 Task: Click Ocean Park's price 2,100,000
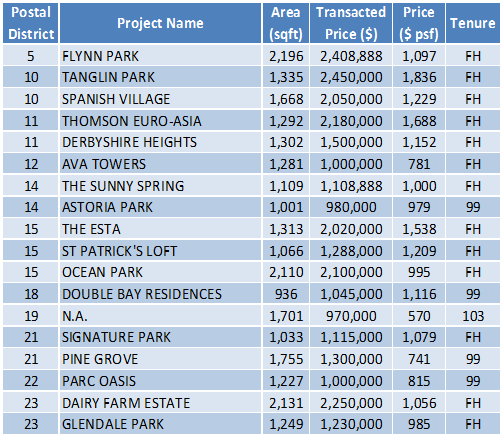[351, 272]
